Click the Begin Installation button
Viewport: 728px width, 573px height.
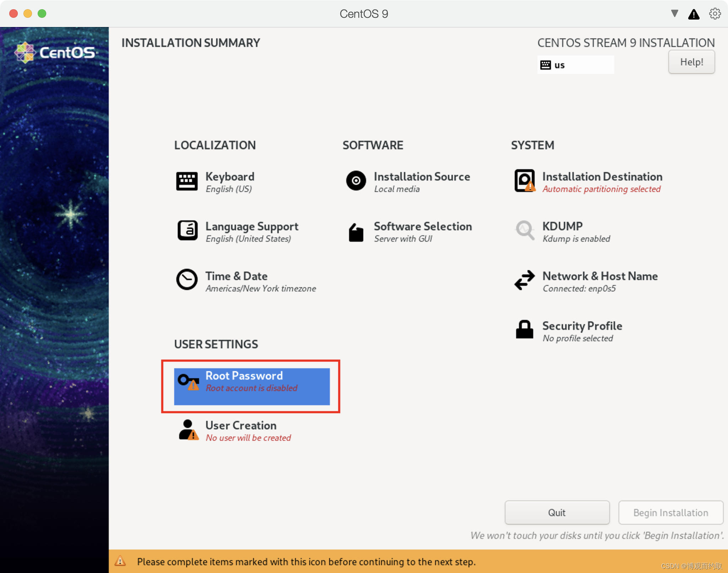pyautogui.click(x=671, y=513)
